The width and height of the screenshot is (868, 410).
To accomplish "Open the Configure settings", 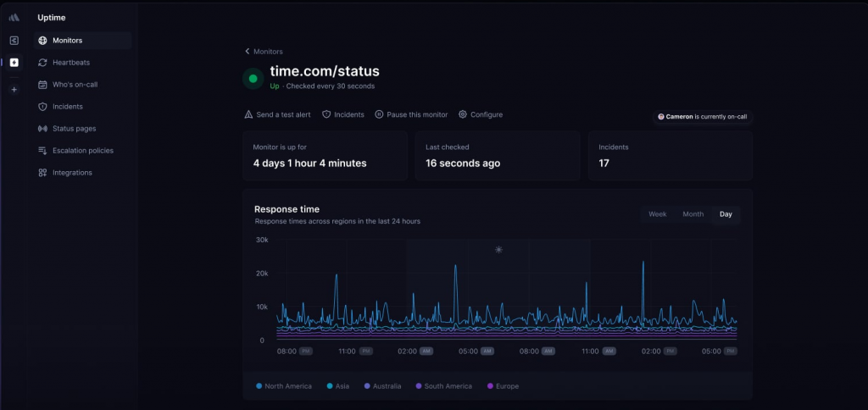I will tap(481, 114).
